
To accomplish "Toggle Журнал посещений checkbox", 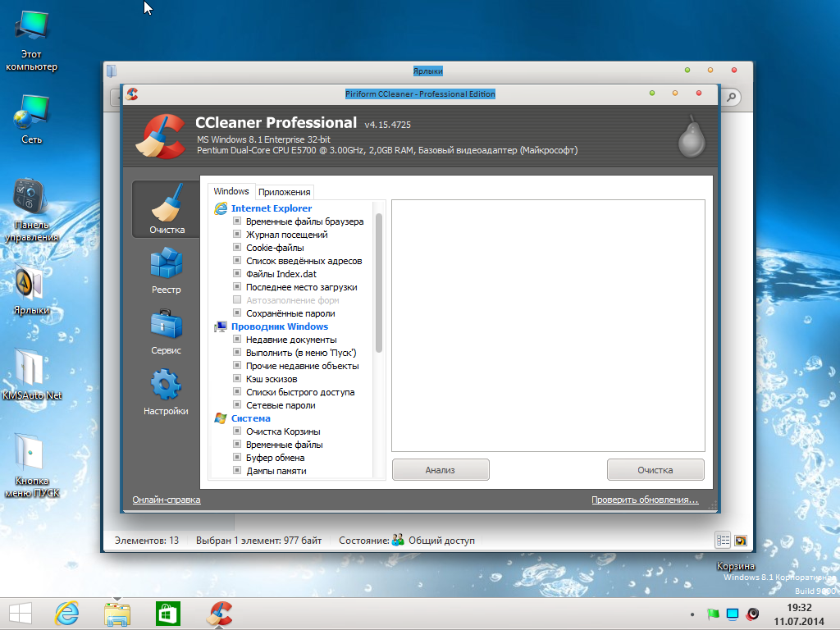I will point(237,234).
